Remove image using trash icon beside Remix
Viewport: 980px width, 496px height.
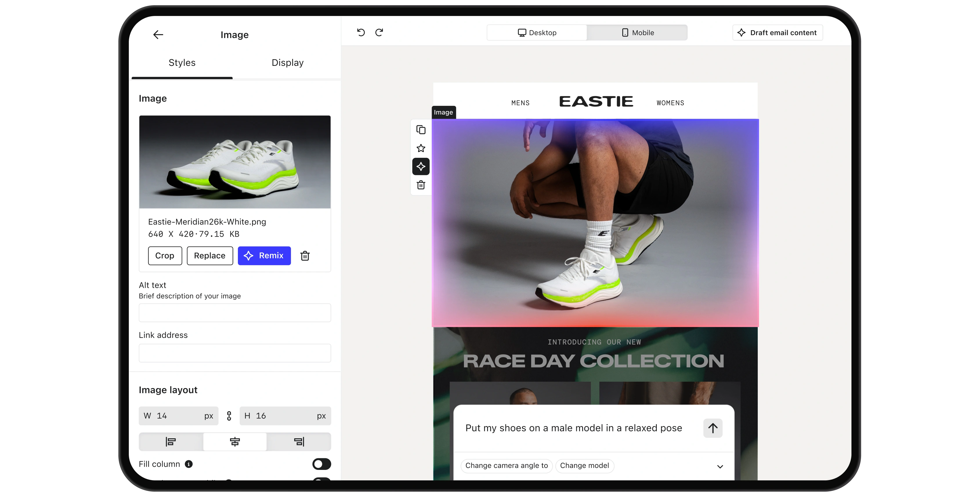click(x=305, y=256)
